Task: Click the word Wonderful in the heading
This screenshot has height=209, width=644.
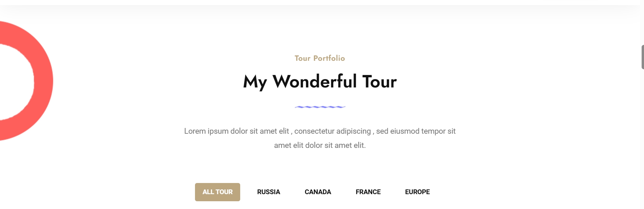Action: 314,81
